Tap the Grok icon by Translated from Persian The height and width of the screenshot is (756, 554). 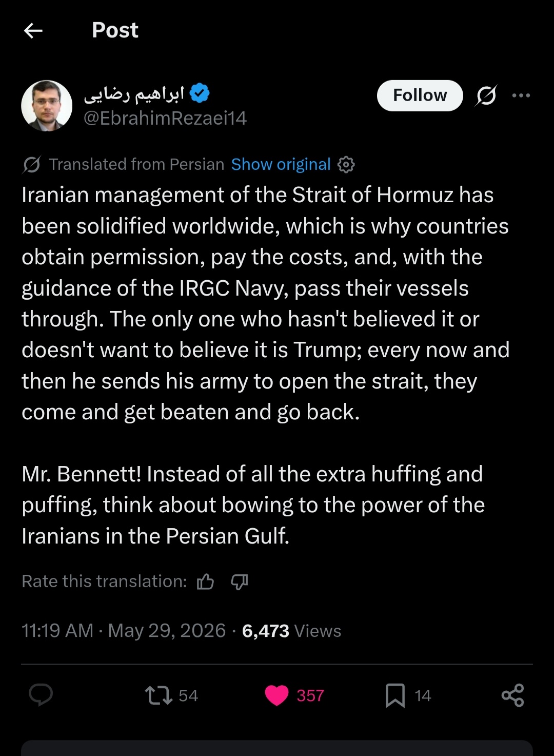click(32, 165)
